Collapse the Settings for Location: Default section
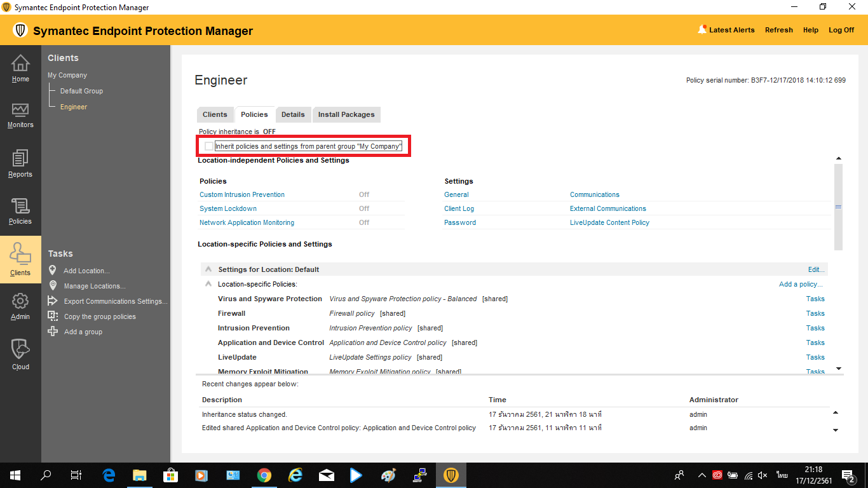This screenshot has width=868, height=488. click(208, 269)
